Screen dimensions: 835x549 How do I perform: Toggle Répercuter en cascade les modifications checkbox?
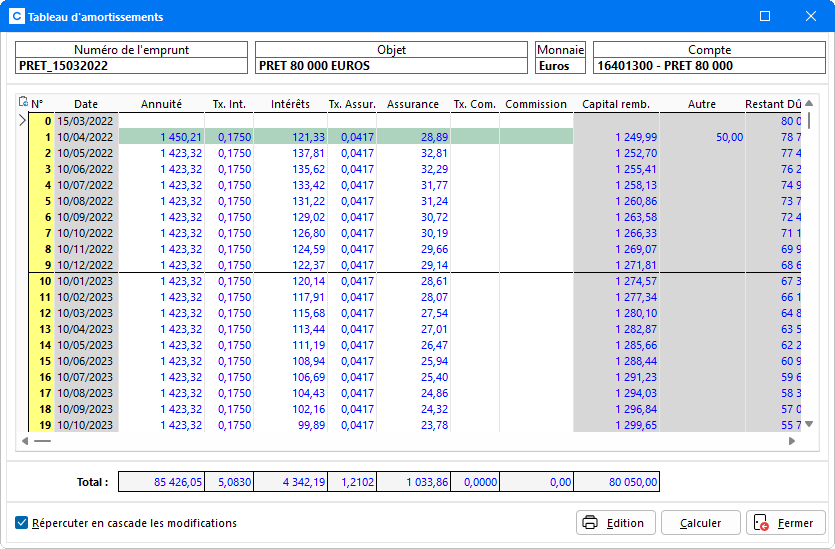(22, 523)
